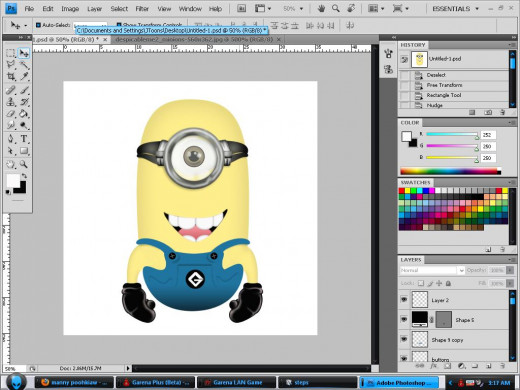Screen dimensions: 520x390
Task: Open blend mode Normal dropdown
Action: 432,270
